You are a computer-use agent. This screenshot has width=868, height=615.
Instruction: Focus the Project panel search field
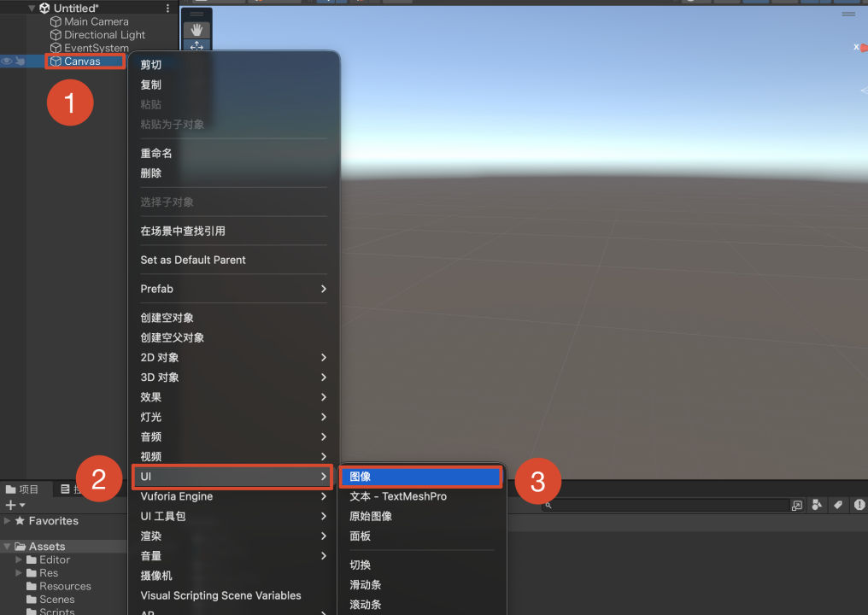coord(666,505)
